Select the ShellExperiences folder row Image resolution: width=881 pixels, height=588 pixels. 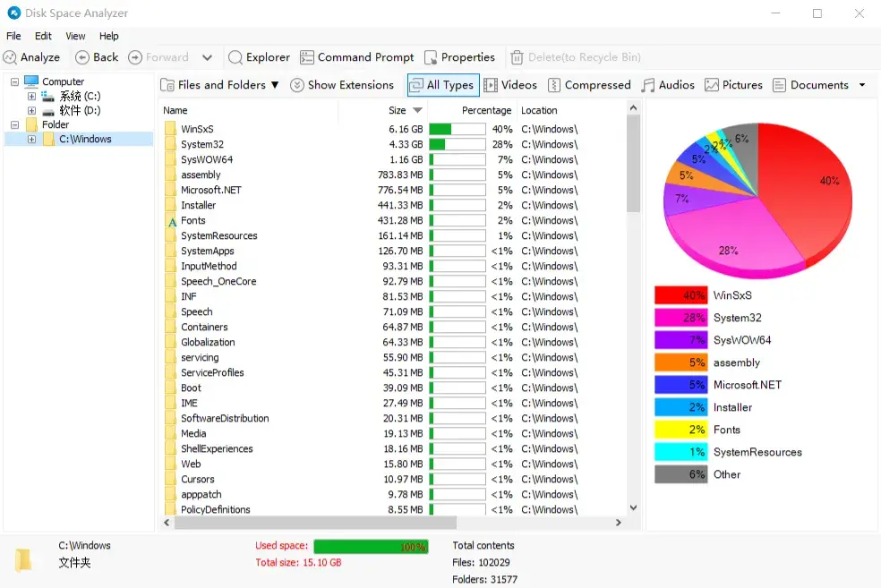(393, 448)
